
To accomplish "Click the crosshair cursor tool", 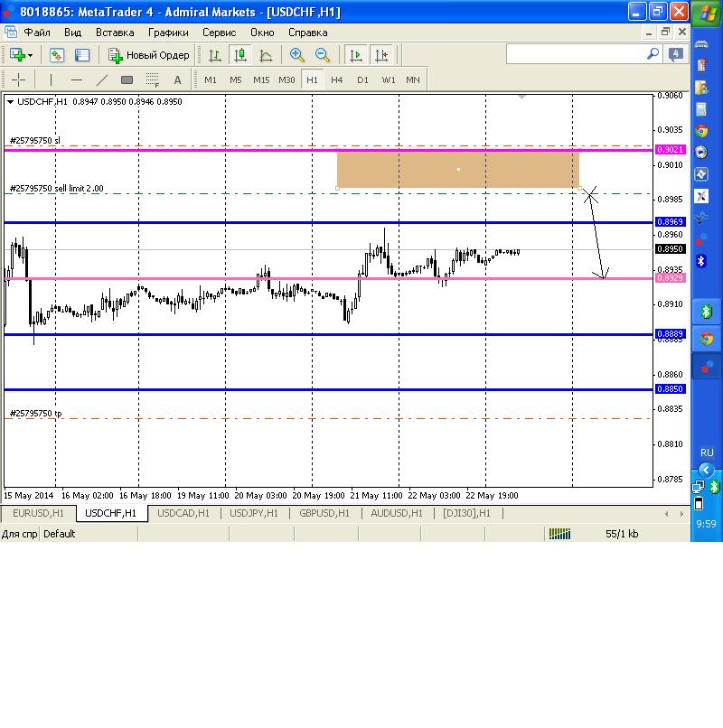I will (x=18, y=79).
